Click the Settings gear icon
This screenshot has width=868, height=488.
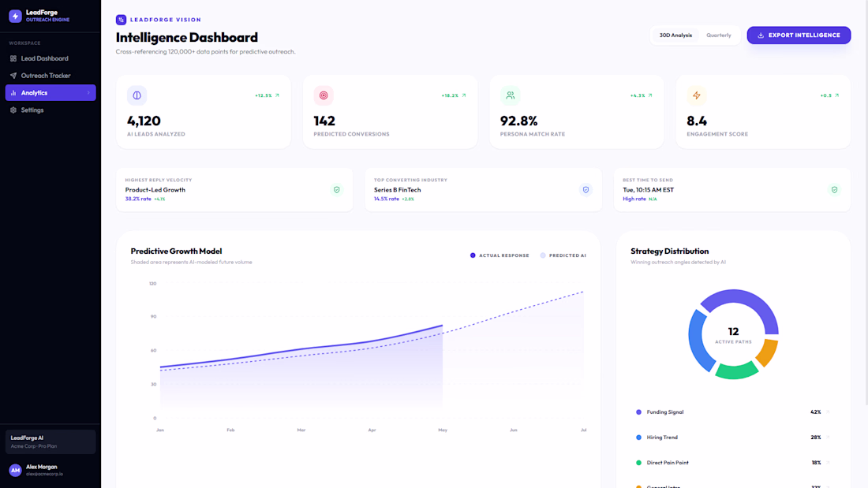pyautogui.click(x=13, y=110)
